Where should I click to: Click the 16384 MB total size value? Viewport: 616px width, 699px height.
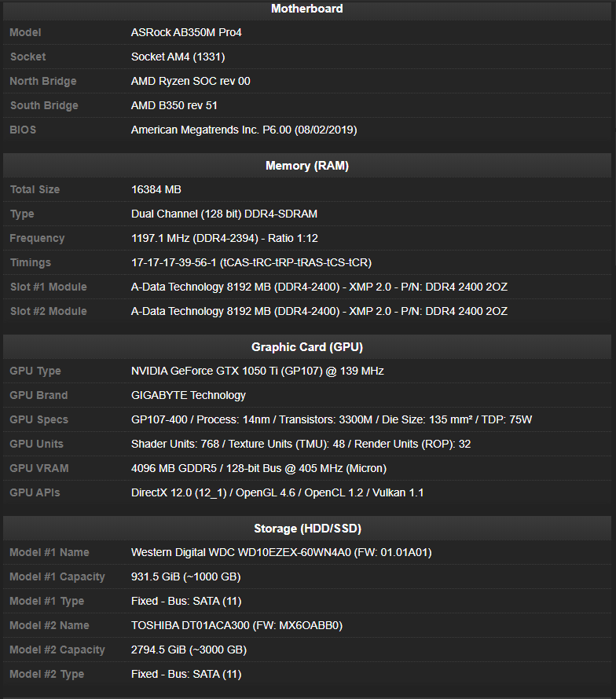click(156, 189)
